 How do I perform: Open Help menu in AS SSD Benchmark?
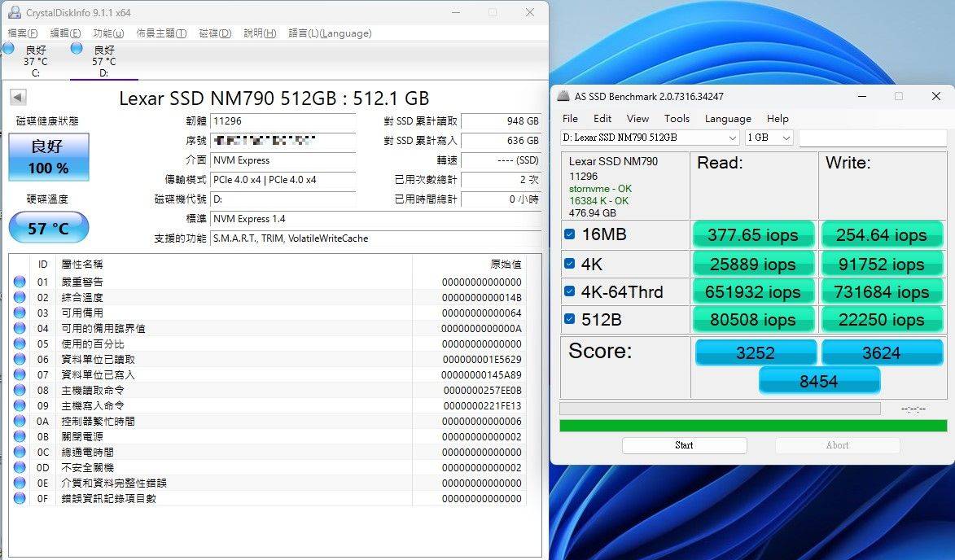778,118
